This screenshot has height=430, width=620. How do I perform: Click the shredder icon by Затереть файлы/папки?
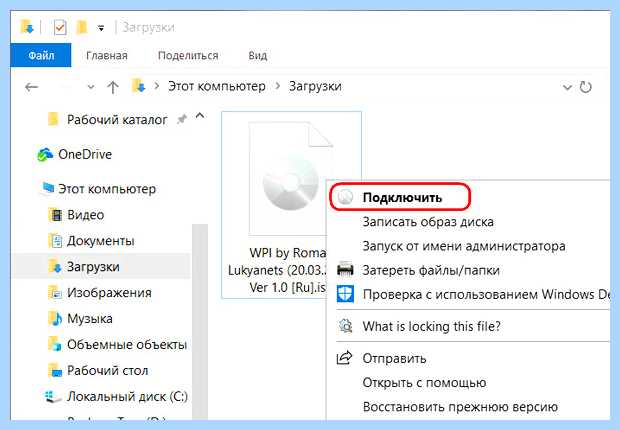tap(345, 270)
